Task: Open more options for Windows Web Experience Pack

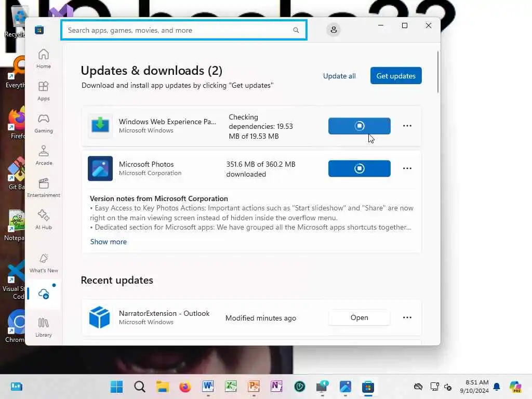Action: (x=407, y=126)
